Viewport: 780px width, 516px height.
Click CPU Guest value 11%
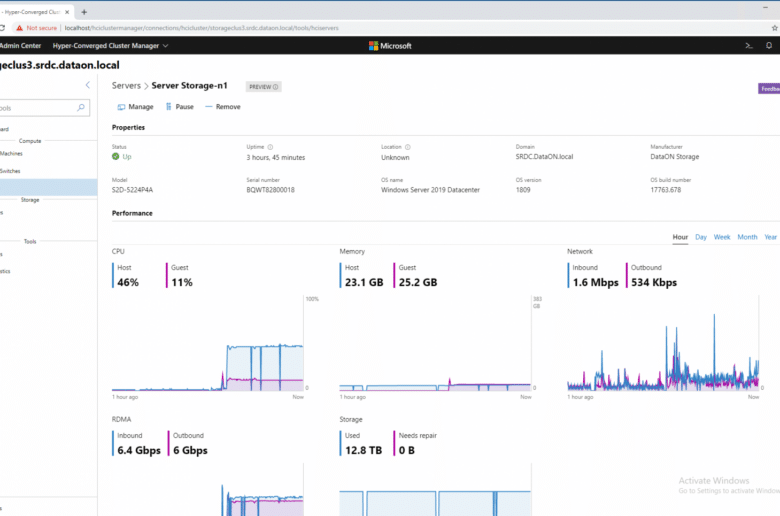click(182, 283)
